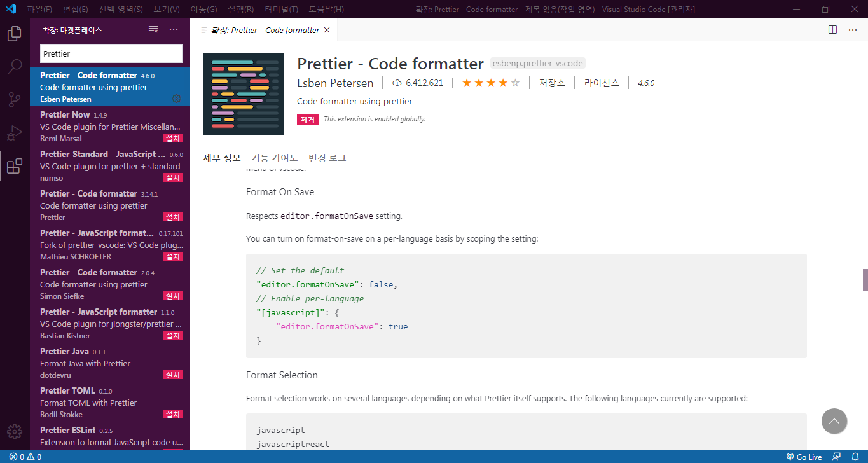This screenshot has width=868, height=463.
Task: Install Mathieu SCHROETER's Prettier extension
Action: [172, 256]
